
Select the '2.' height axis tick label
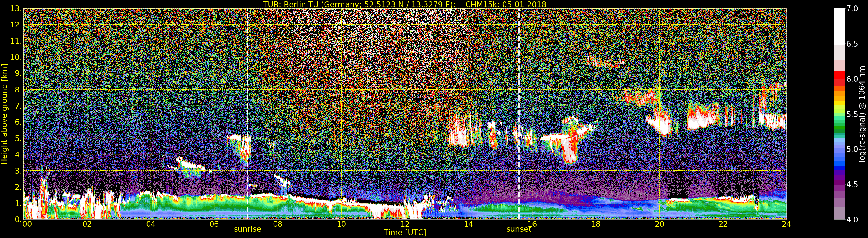18,187
